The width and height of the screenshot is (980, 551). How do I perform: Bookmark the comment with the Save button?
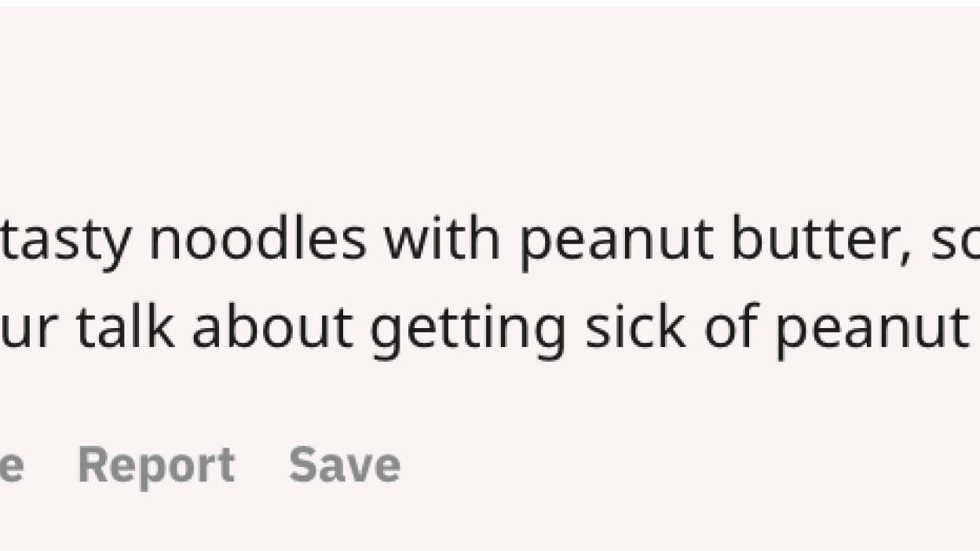tap(345, 465)
